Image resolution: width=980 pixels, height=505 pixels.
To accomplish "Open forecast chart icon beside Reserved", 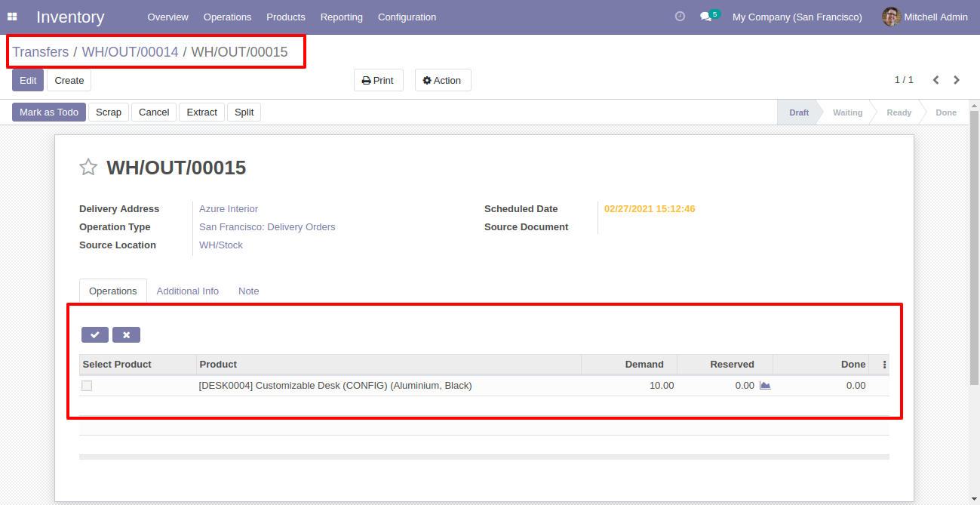I will (765, 385).
